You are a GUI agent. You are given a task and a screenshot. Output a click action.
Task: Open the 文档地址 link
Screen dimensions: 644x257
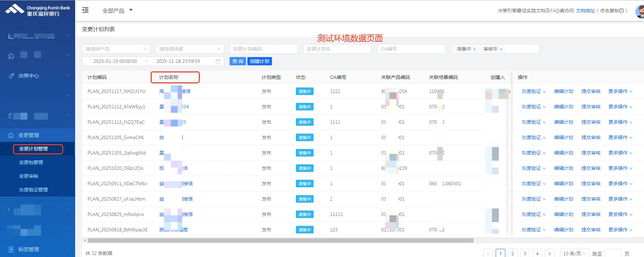(585, 11)
